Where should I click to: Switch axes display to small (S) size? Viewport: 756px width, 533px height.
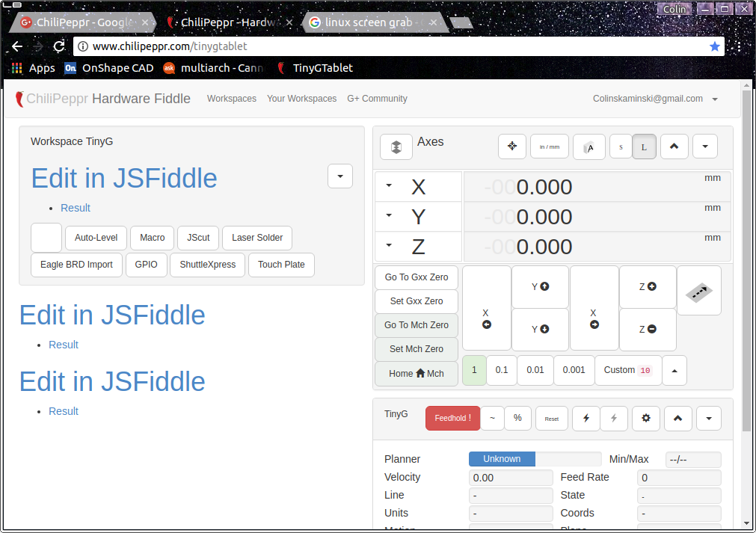621,147
